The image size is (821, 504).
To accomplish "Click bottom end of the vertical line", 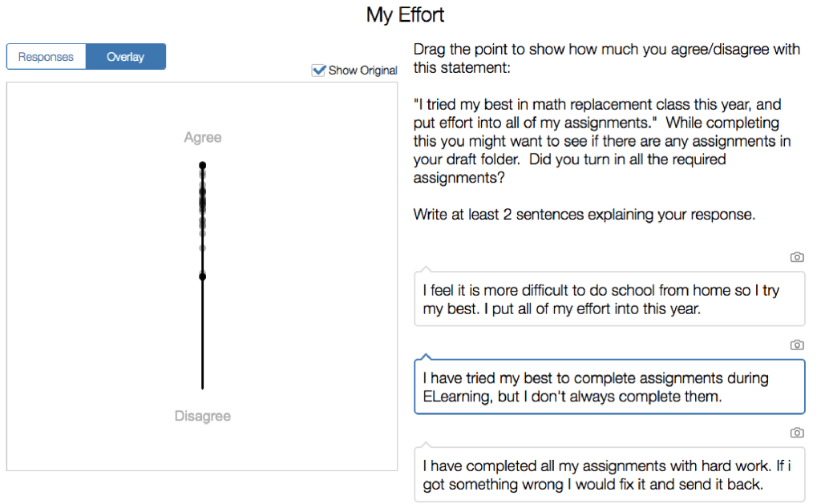I will (x=202, y=388).
